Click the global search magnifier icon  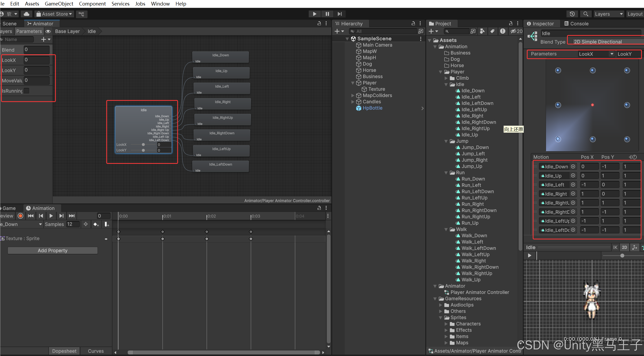586,14
